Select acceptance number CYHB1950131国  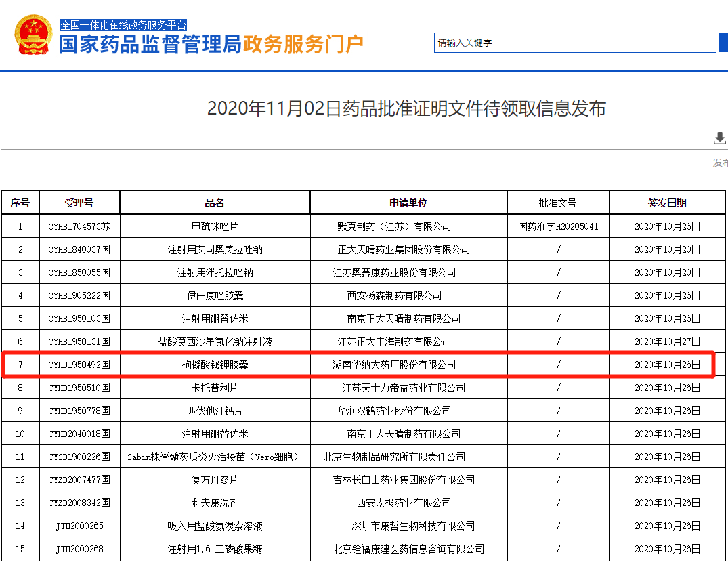click(x=79, y=341)
